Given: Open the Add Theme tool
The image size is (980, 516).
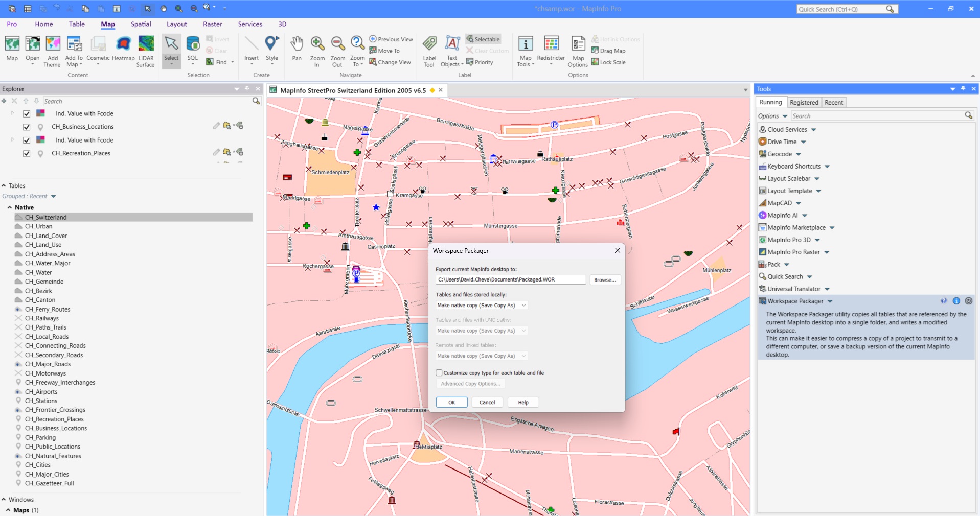Looking at the screenshot, I should (53, 51).
